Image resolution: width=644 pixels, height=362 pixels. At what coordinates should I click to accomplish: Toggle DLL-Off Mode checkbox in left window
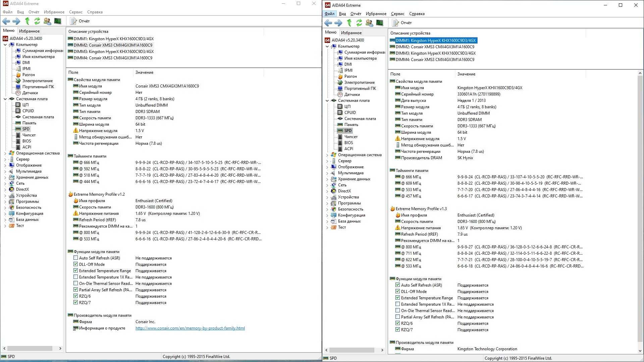[76, 264]
